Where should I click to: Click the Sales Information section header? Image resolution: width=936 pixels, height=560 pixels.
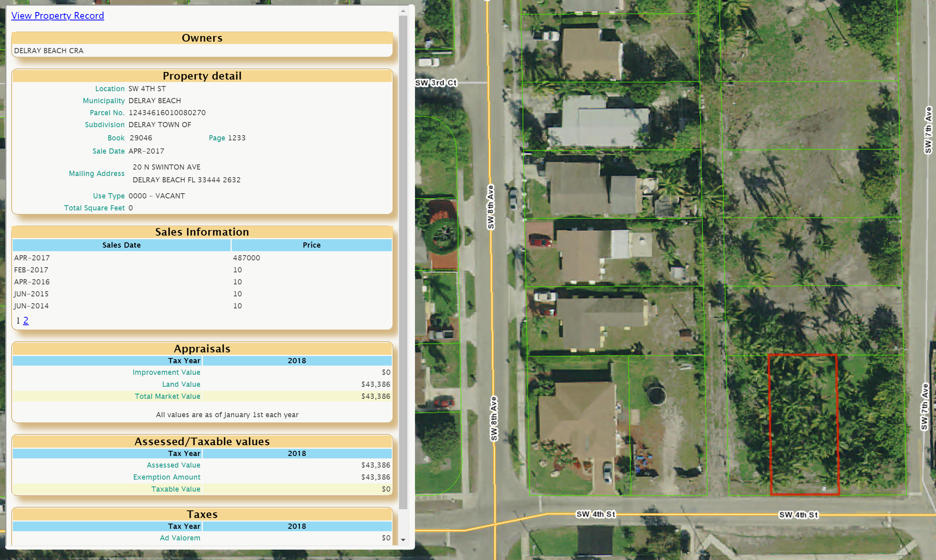pos(202,232)
